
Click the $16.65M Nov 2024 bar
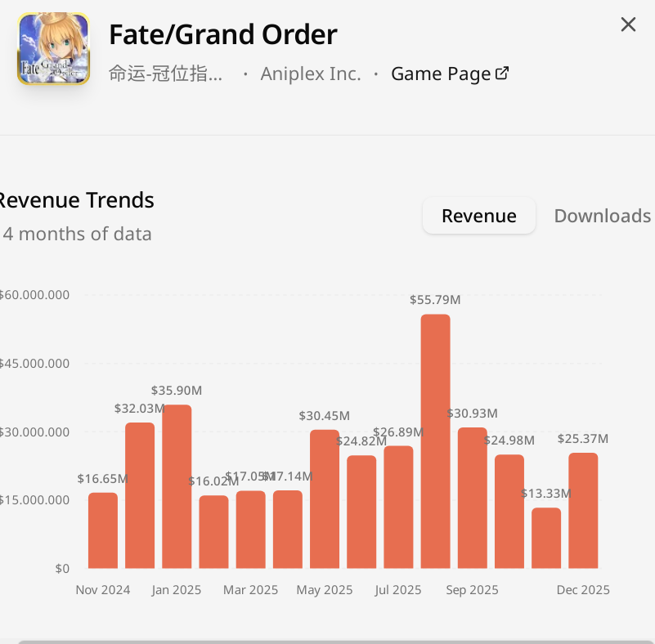(103, 530)
